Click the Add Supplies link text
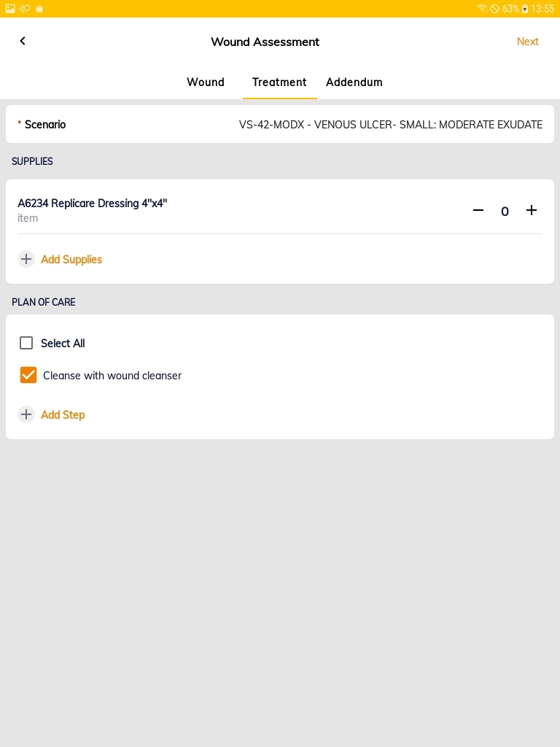 (x=71, y=259)
